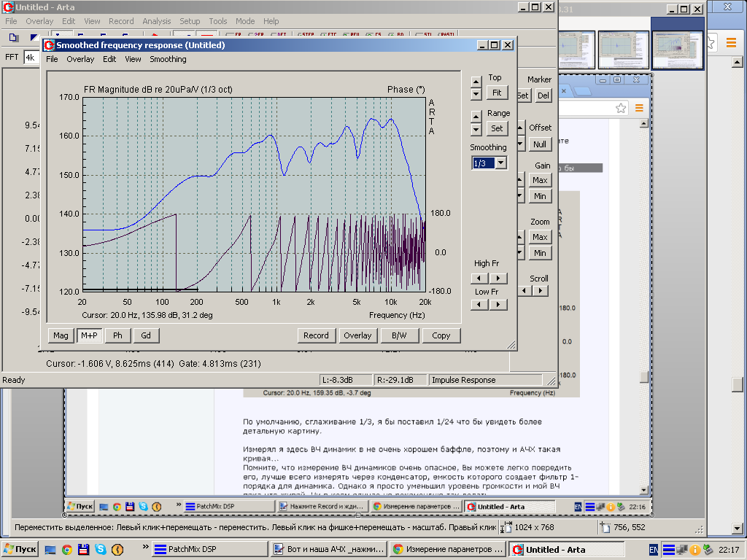Viewport: 747px width, 560px height.
Task: Open the Overlay menu in response window
Action: point(80,59)
